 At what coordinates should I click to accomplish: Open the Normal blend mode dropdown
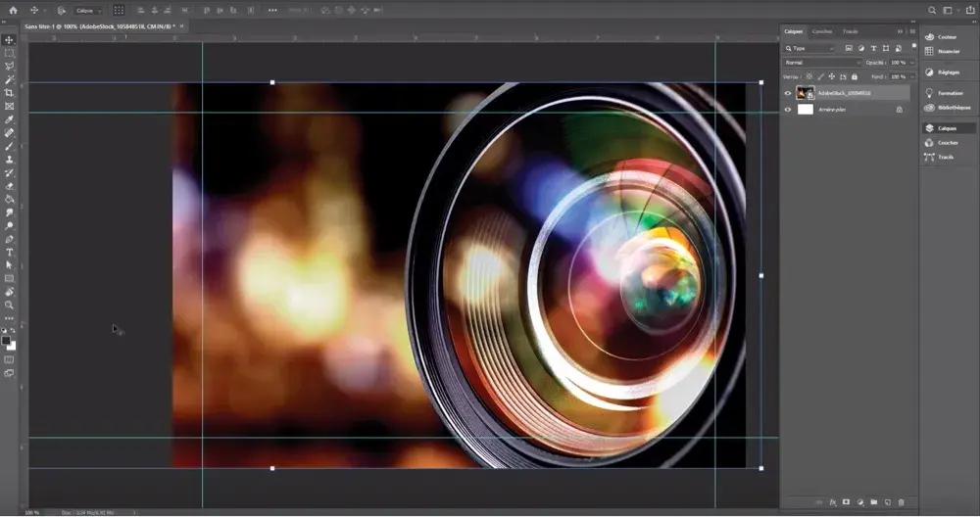(x=822, y=63)
